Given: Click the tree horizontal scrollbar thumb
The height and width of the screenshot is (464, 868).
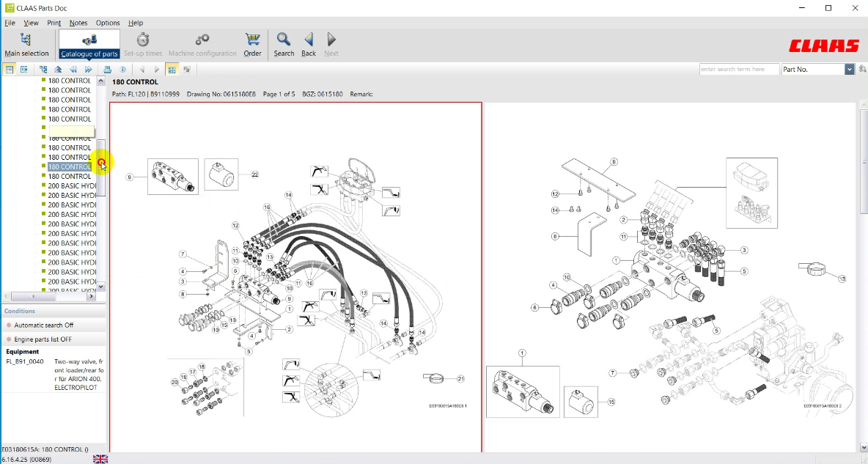Looking at the screenshot, I should (33, 297).
